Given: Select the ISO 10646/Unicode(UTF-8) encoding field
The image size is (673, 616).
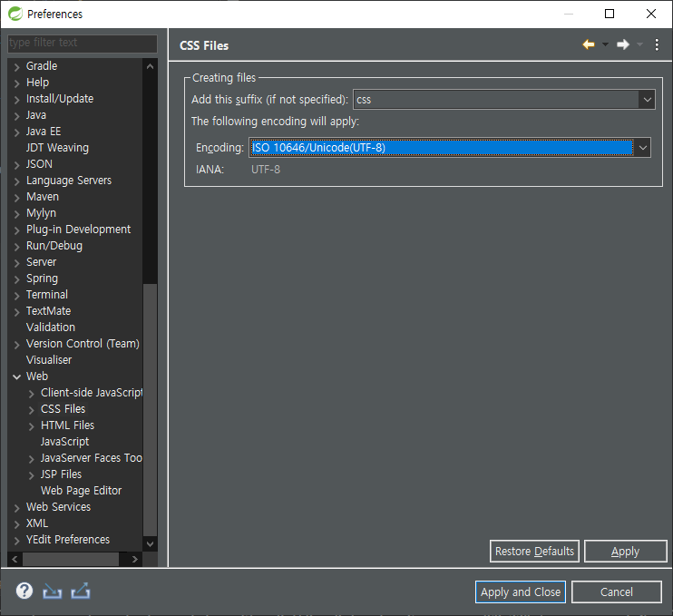Looking at the screenshot, I should coord(441,148).
